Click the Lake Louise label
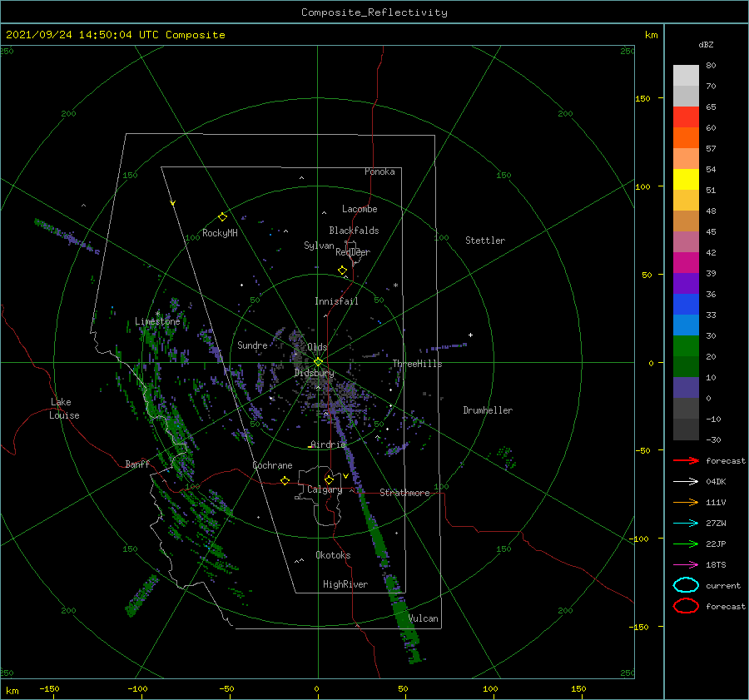 click(64, 409)
